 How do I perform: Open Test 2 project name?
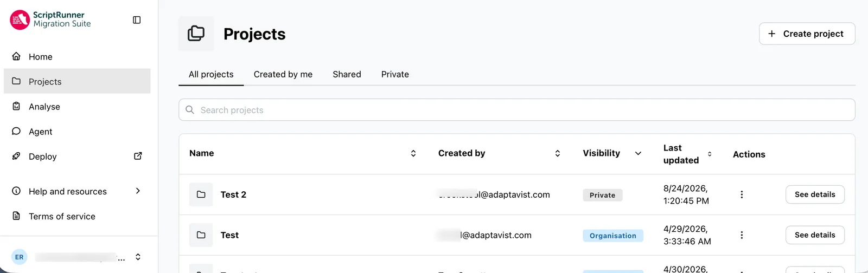point(233,194)
